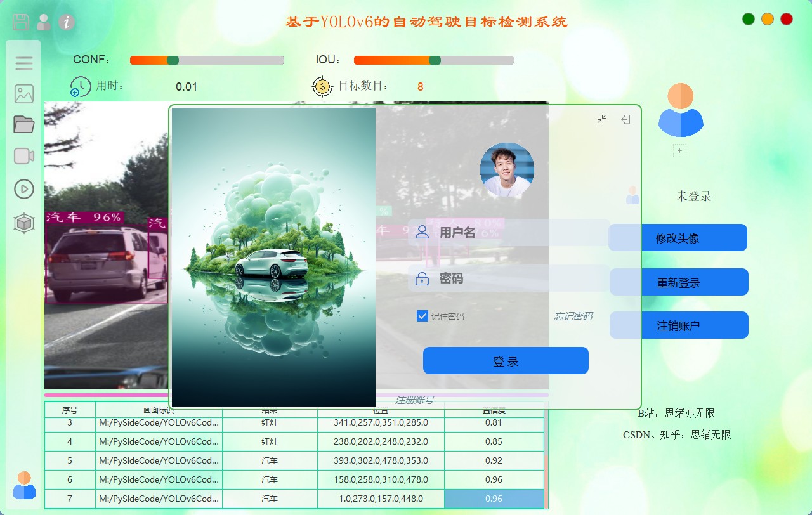Click the table's vertical scrollbar
The height and width of the screenshot is (515, 812).
tap(546, 455)
